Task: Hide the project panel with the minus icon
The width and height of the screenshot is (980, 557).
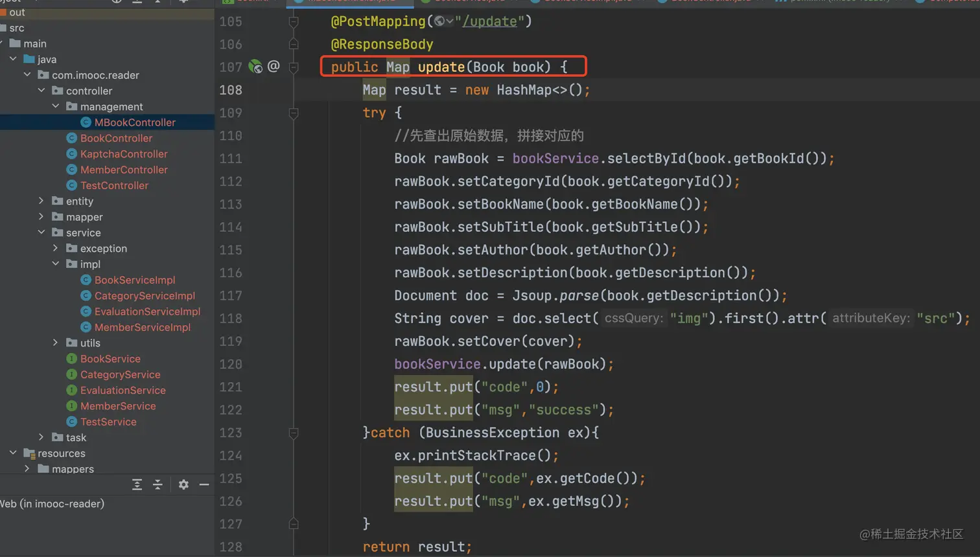Action: (204, 484)
